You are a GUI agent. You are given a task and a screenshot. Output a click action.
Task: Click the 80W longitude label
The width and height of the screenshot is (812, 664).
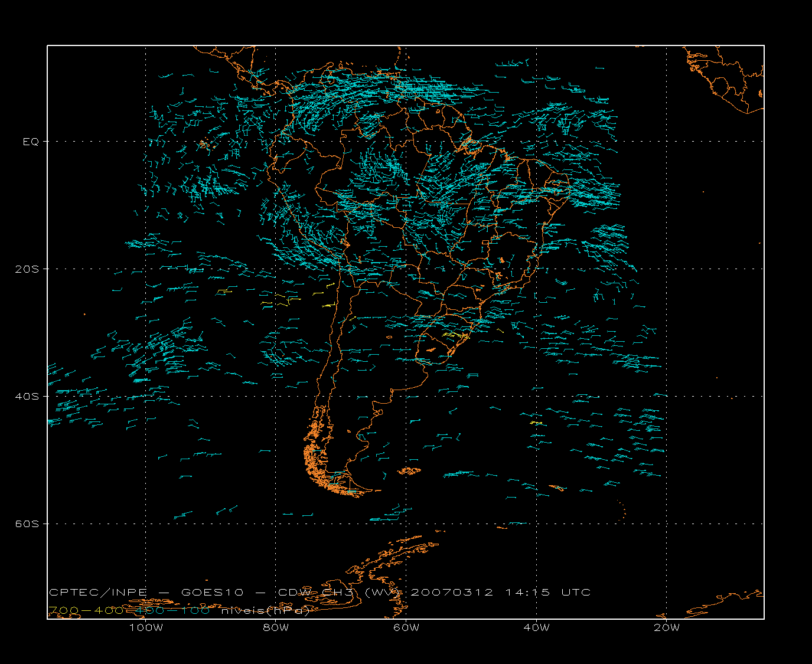(276, 628)
